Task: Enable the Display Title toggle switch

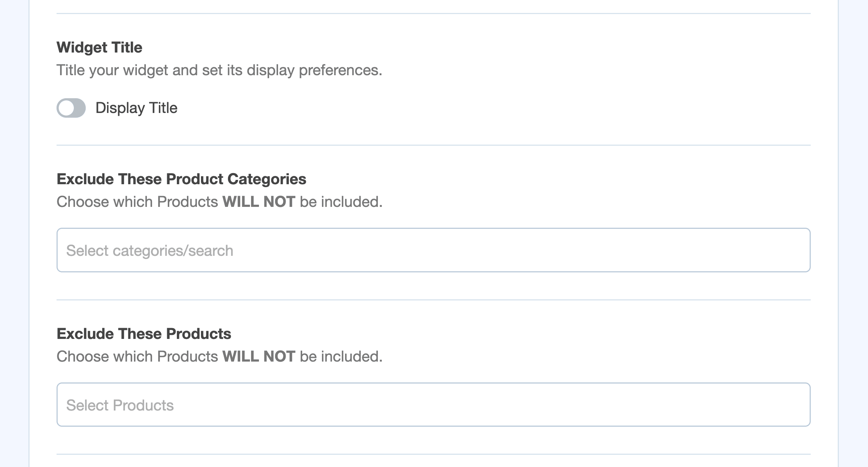Action: coord(71,108)
